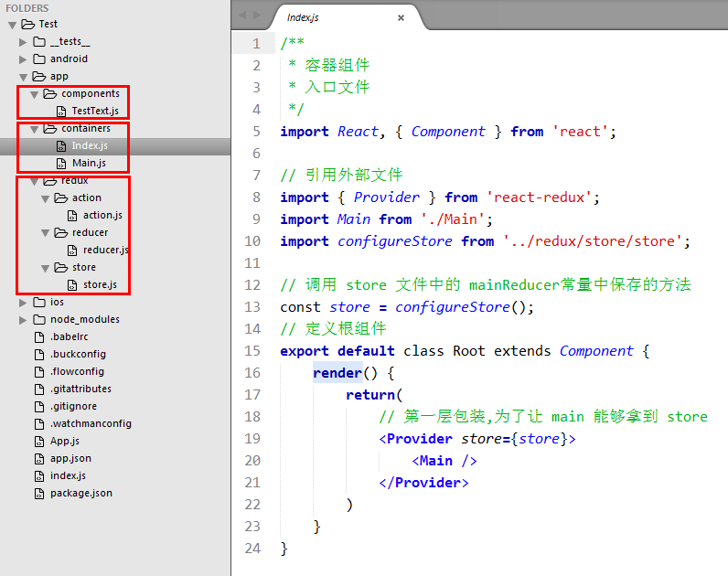
Task: Click the Test folder icon
Action: point(27,24)
